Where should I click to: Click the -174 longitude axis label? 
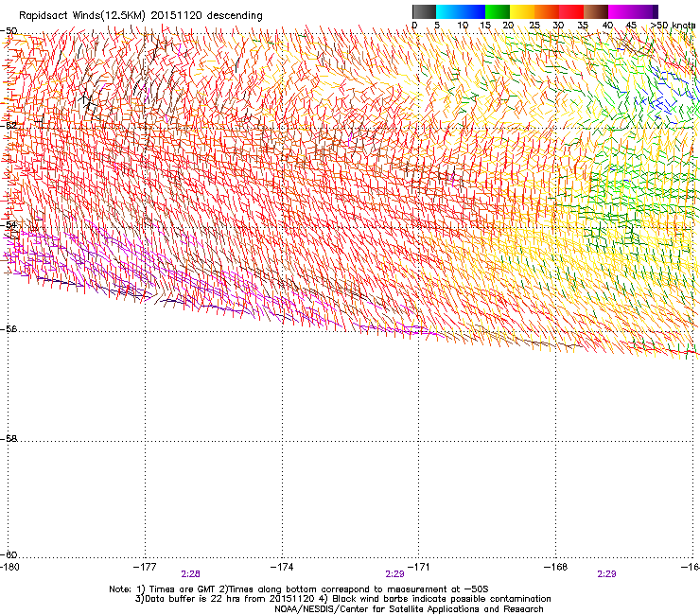[282, 567]
